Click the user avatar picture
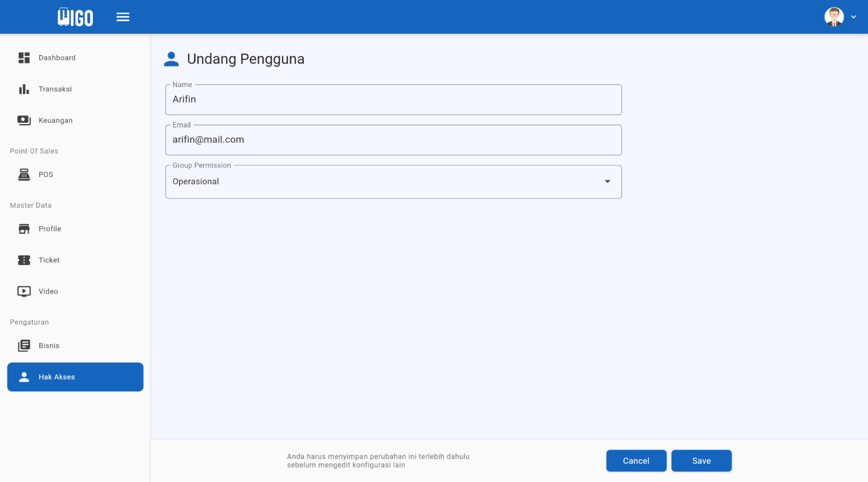868x482 pixels. click(834, 17)
